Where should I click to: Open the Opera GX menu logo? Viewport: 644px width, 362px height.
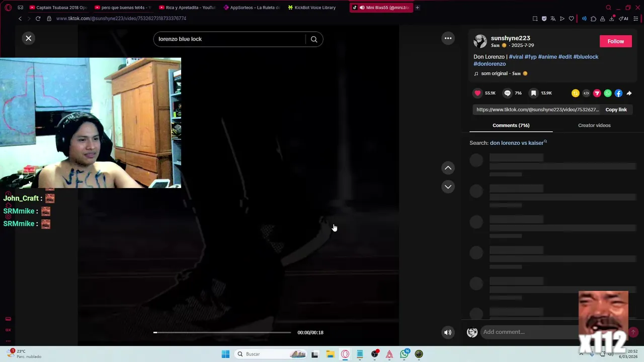(x=8, y=8)
